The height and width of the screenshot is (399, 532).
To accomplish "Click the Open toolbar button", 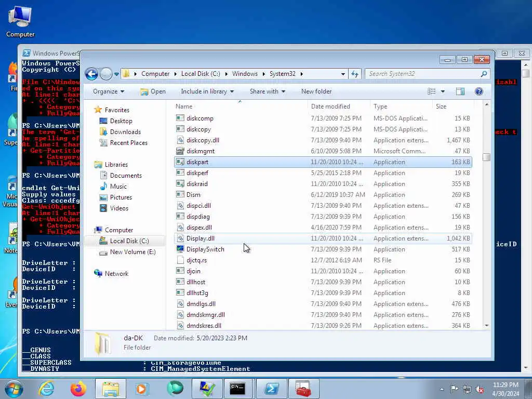I will [153, 91].
